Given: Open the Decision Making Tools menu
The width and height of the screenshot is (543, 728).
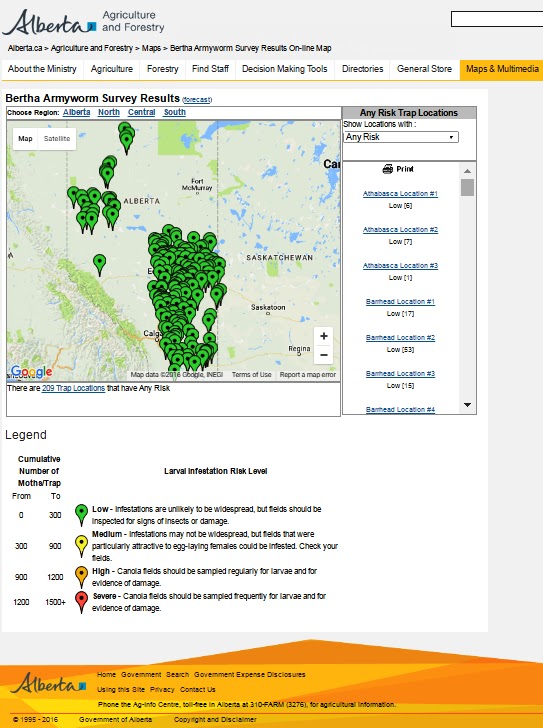Looking at the screenshot, I should coord(284,69).
